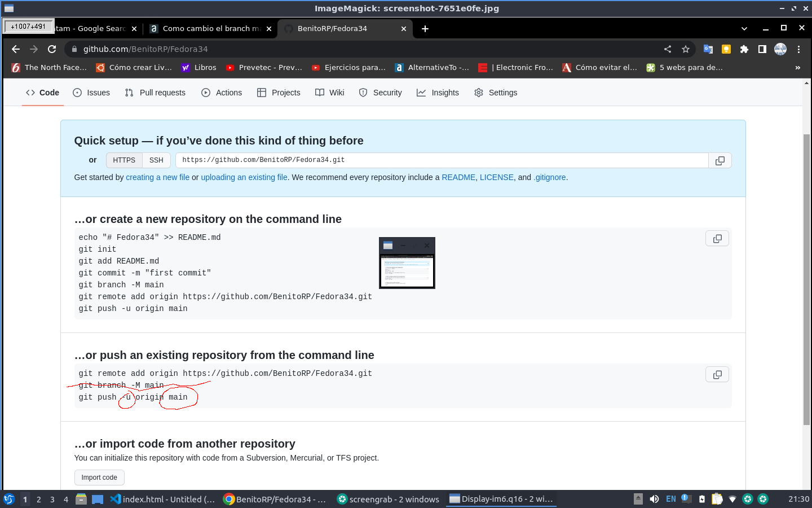This screenshot has width=812, height=508.
Task: Click the Import code button
Action: point(99,478)
